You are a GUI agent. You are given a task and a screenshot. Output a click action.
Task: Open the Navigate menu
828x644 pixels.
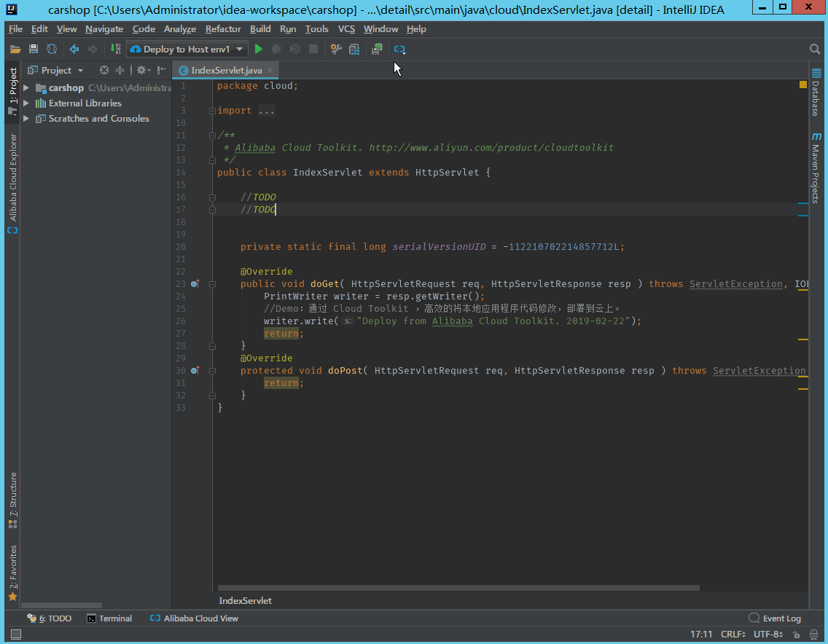(x=104, y=29)
